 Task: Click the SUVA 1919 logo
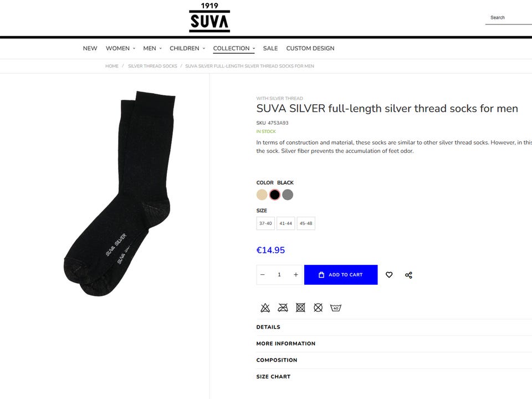point(209,17)
